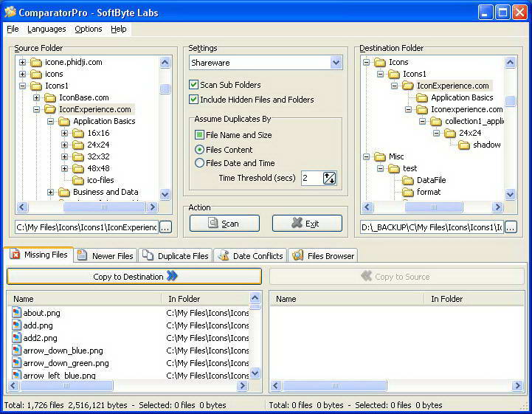Collapse the source Icons1 tree node
Viewport: 532px width, 414px height.
22,86
